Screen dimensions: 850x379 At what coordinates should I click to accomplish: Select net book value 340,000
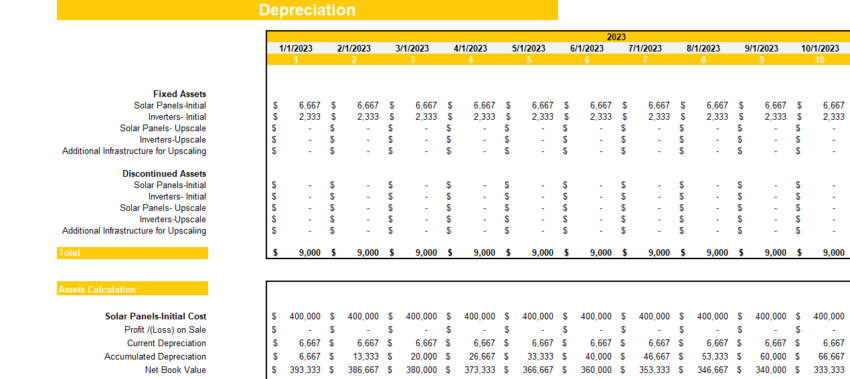(771, 370)
